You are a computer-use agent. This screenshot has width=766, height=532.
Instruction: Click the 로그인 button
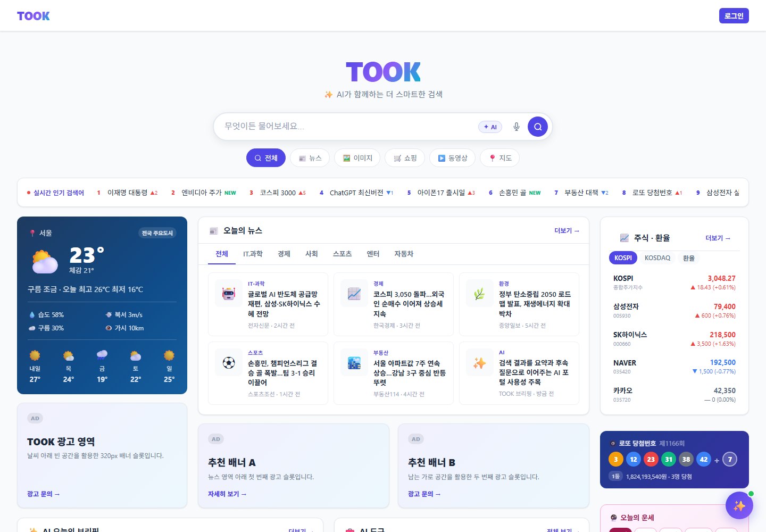734,16
